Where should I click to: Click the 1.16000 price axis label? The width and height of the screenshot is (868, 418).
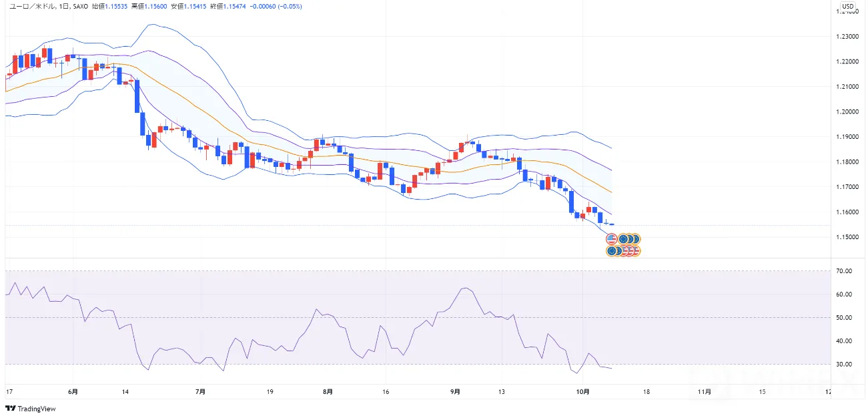coord(848,212)
